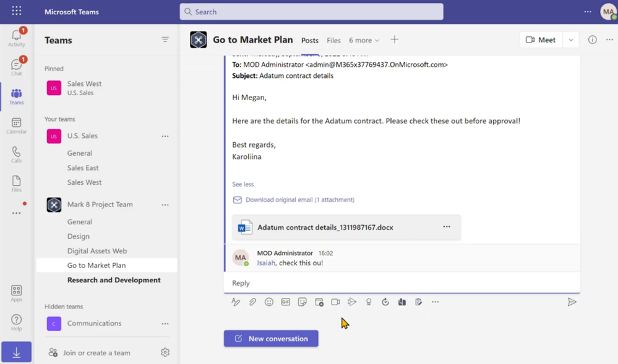The height and width of the screenshot is (364, 618).
Task: Open Chat in the sidebar
Action: pos(16,67)
